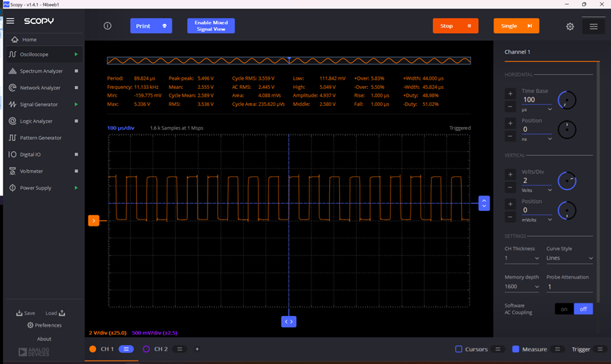
Task: Click the trigger level handle beside plot
Action: (x=484, y=203)
